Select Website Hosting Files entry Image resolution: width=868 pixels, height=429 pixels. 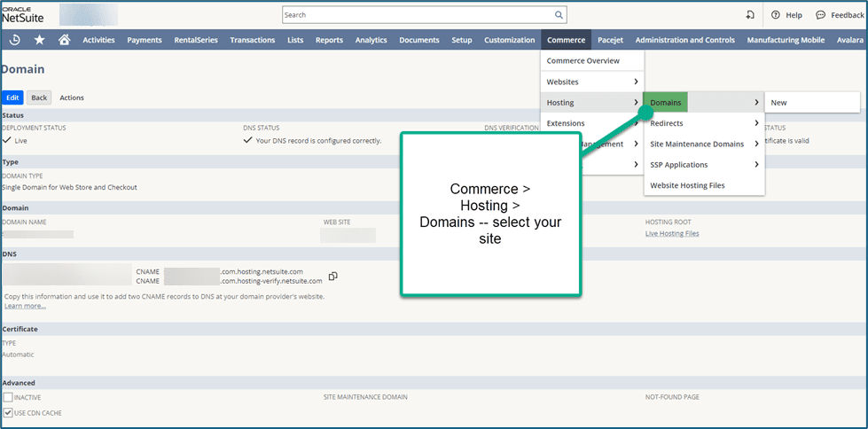(704, 185)
